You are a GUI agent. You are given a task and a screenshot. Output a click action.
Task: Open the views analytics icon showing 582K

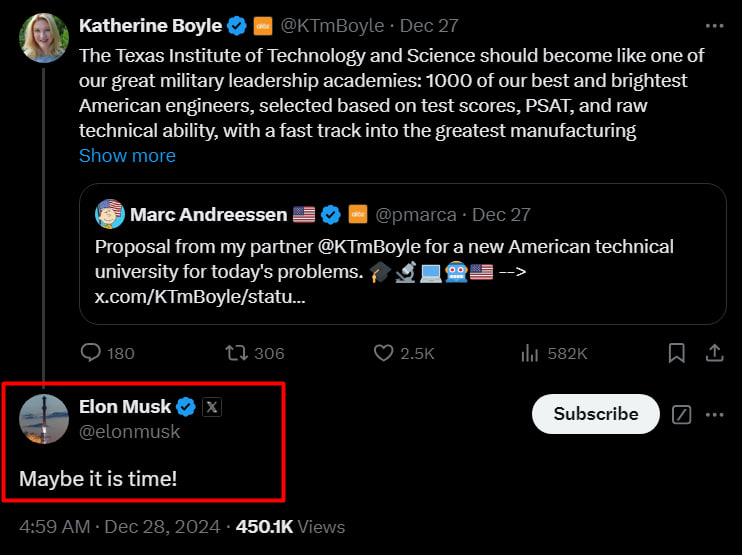click(x=530, y=352)
